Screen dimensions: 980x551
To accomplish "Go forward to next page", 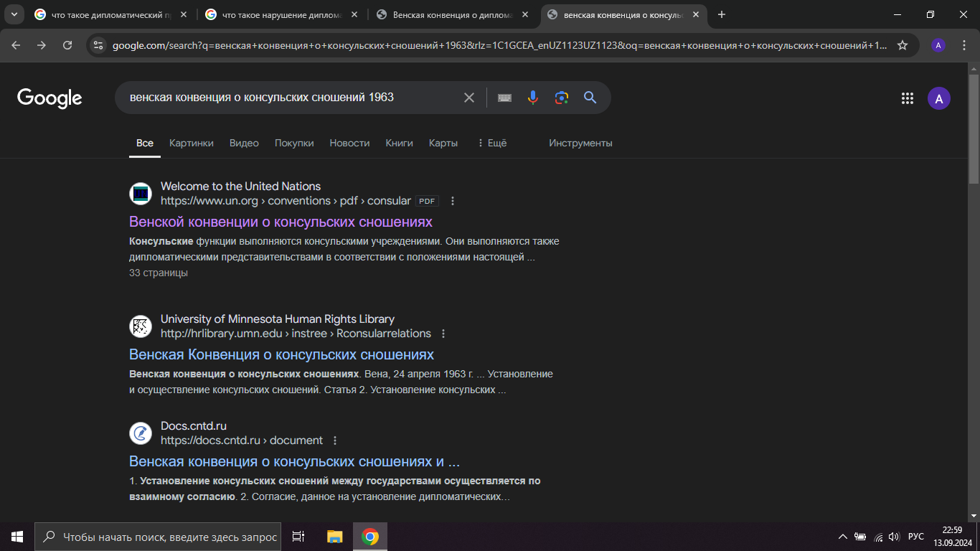I will pos(42,45).
